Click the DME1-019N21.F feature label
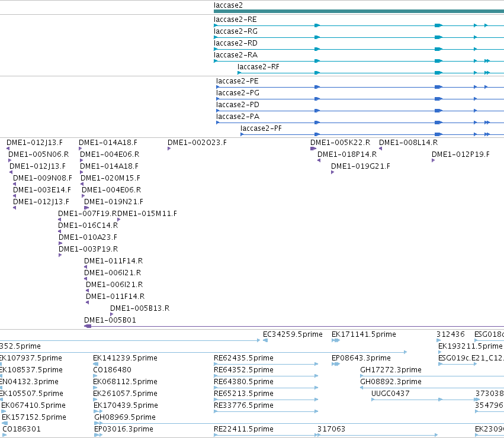Viewport: 504px width, 438px height. coord(114,202)
